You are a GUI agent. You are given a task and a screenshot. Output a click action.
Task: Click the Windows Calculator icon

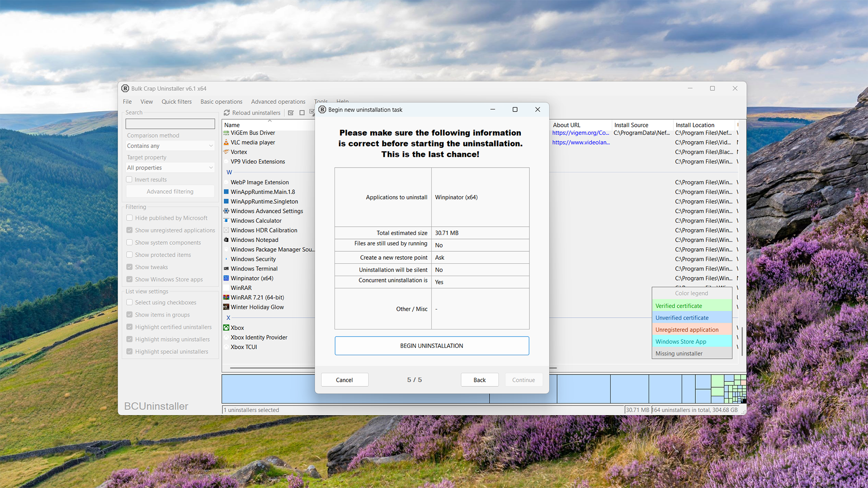[226, 221]
